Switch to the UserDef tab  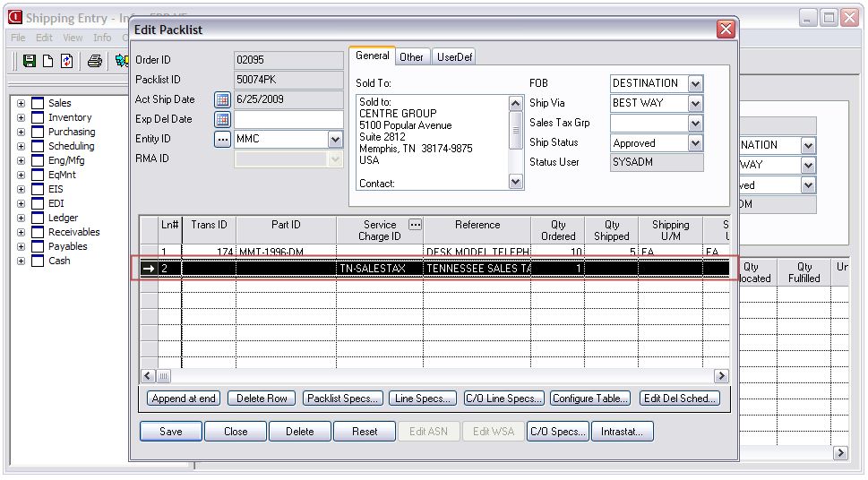point(454,57)
